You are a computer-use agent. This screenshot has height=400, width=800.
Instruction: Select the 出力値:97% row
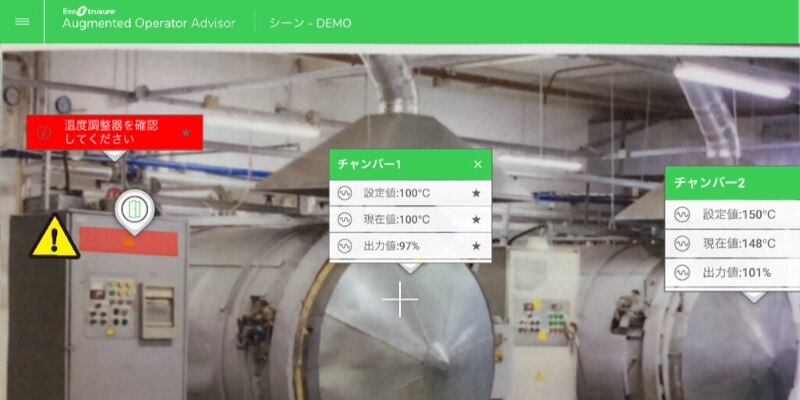coord(410,246)
